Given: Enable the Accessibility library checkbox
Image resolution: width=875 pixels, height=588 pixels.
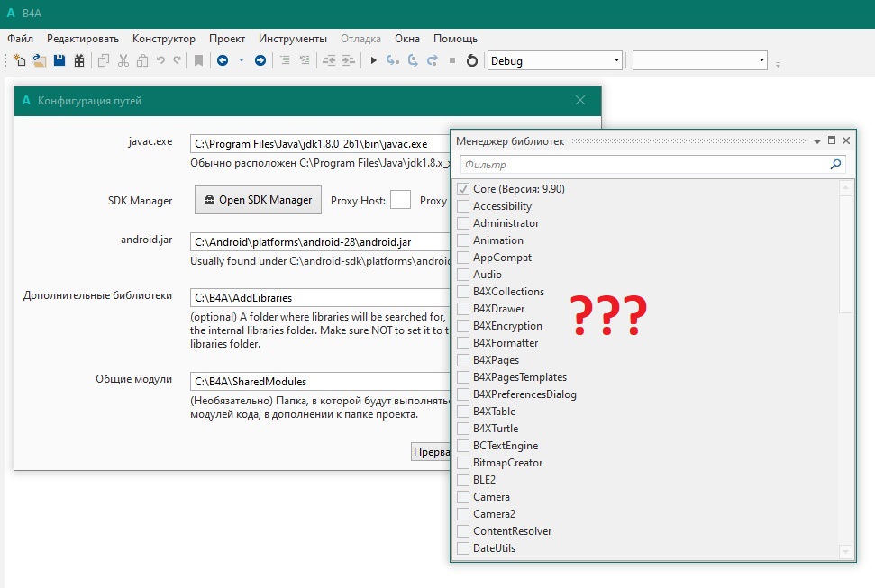Looking at the screenshot, I should tap(463, 206).
